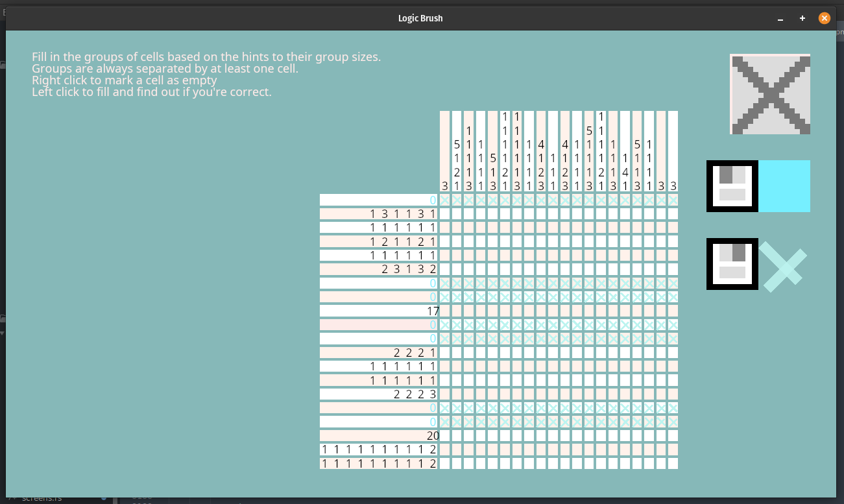Fill the leftmost grid cell in row 17
The height and width of the screenshot is (504, 844).
click(444, 311)
